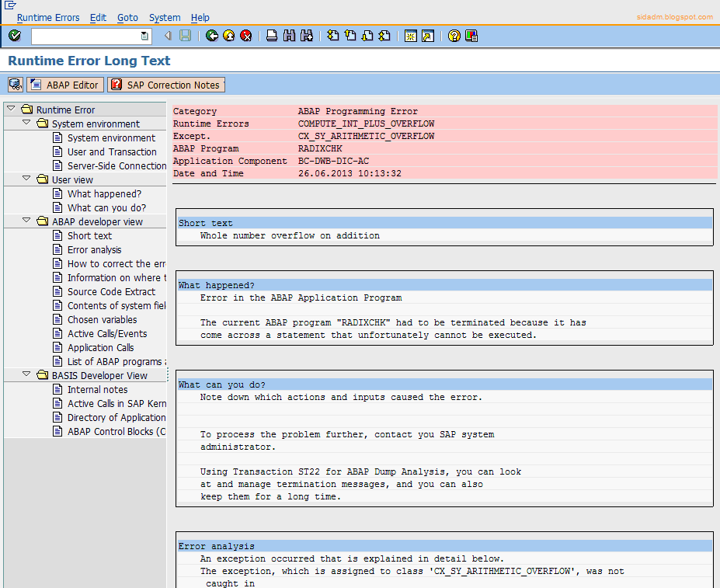Open the Help menu
The width and height of the screenshot is (720, 588).
click(x=200, y=17)
